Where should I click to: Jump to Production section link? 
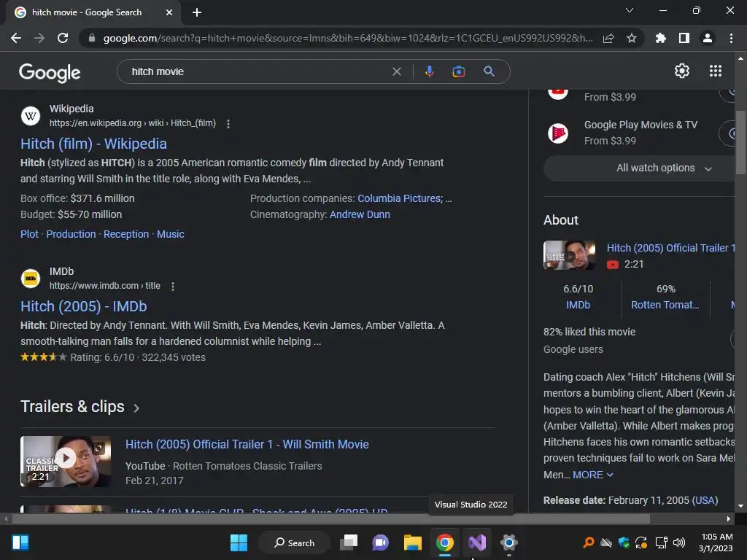point(71,234)
